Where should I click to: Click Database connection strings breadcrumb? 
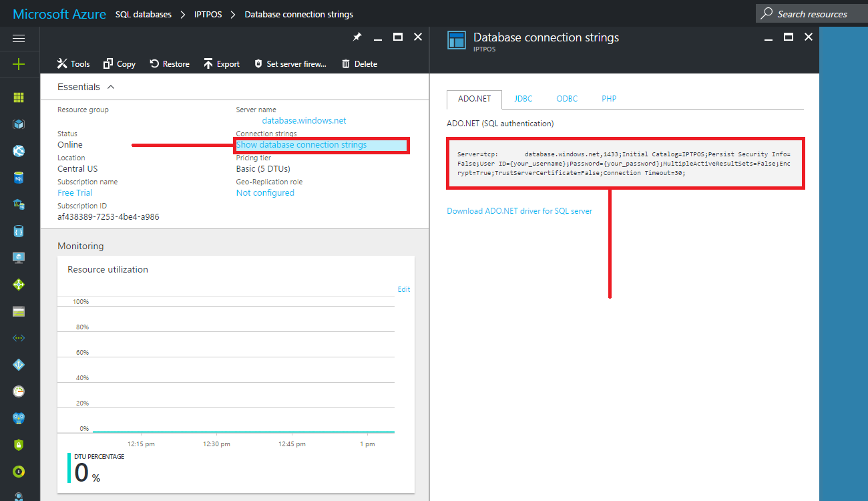(299, 14)
